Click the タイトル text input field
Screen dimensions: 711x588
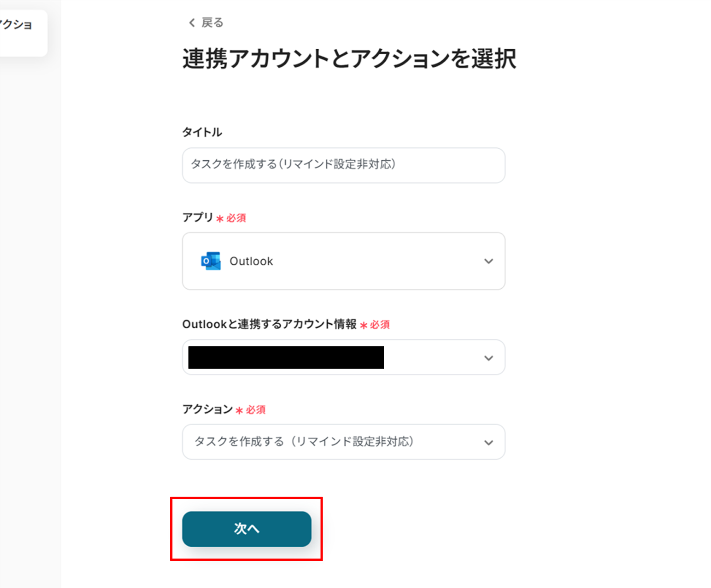tap(344, 165)
